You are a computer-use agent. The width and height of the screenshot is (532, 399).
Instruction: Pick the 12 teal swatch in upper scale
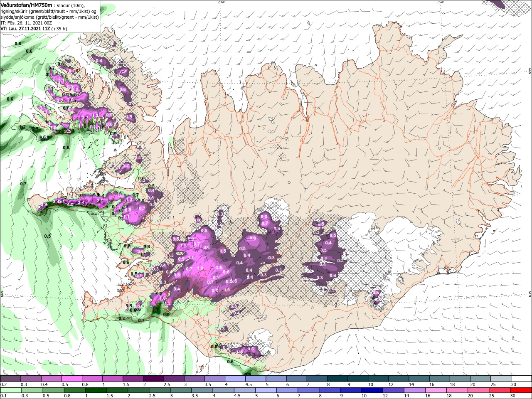click(399, 379)
